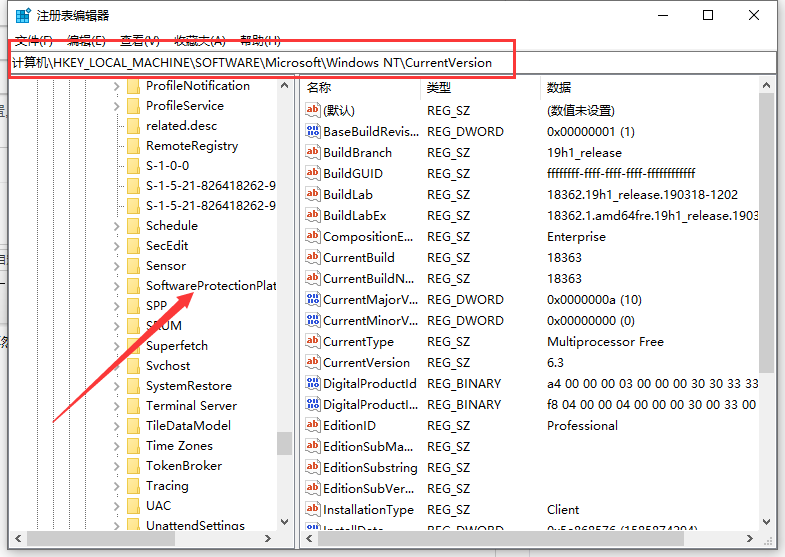This screenshot has height=557, width=785.
Task: Click the binary icon beside DigitalProductId
Action: pyautogui.click(x=313, y=384)
